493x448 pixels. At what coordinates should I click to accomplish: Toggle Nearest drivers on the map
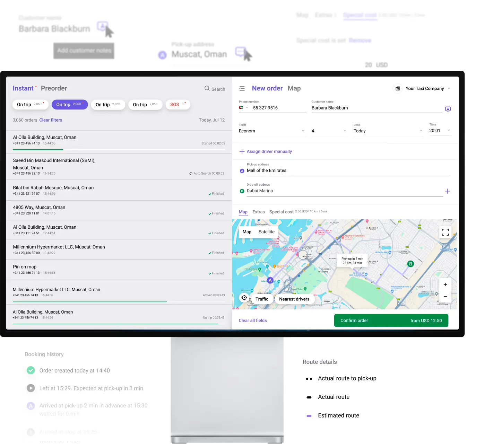(294, 299)
